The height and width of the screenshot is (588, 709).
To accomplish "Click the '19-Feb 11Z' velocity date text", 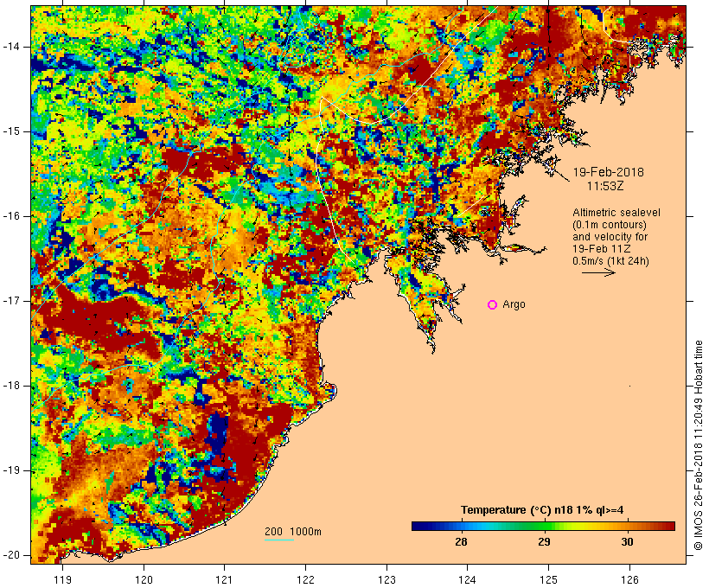I will 602,249.
